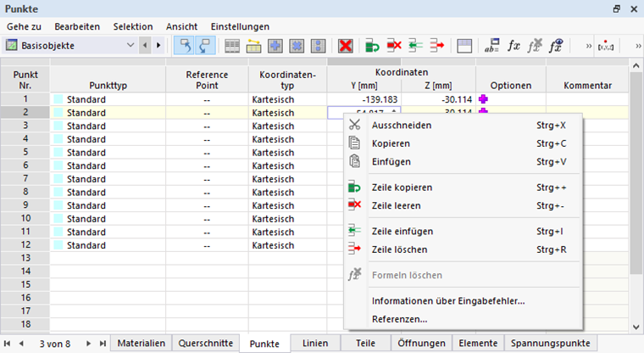The image size is (644, 353).
Task: Click the red delete-row toolbar icon
Action: [437, 46]
